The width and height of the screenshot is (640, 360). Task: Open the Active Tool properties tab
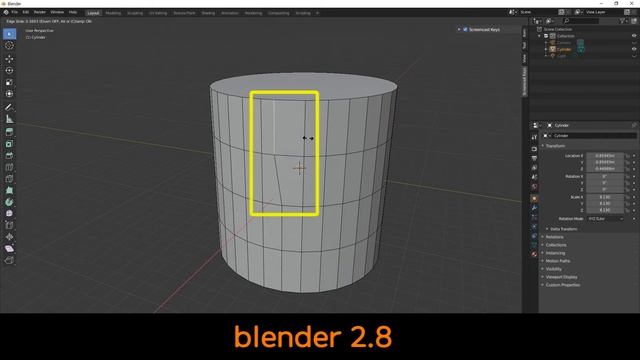[534, 137]
